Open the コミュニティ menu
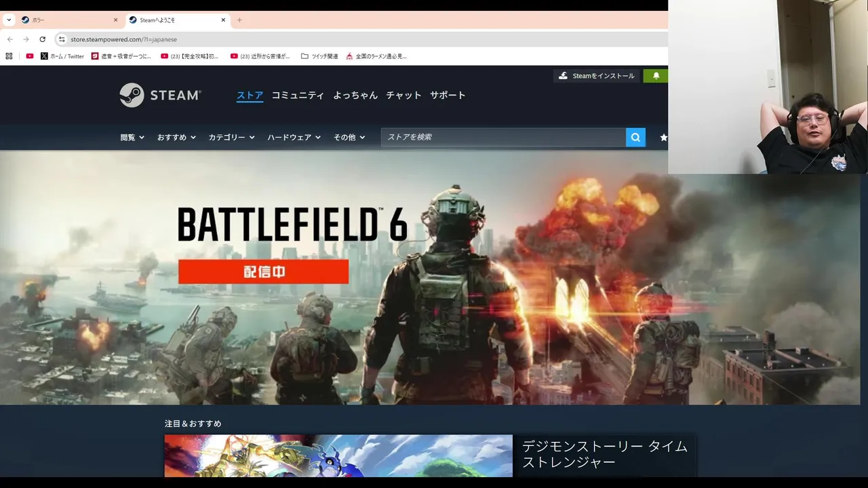Image resolution: width=868 pixels, height=488 pixels. (x=298, y=96)
